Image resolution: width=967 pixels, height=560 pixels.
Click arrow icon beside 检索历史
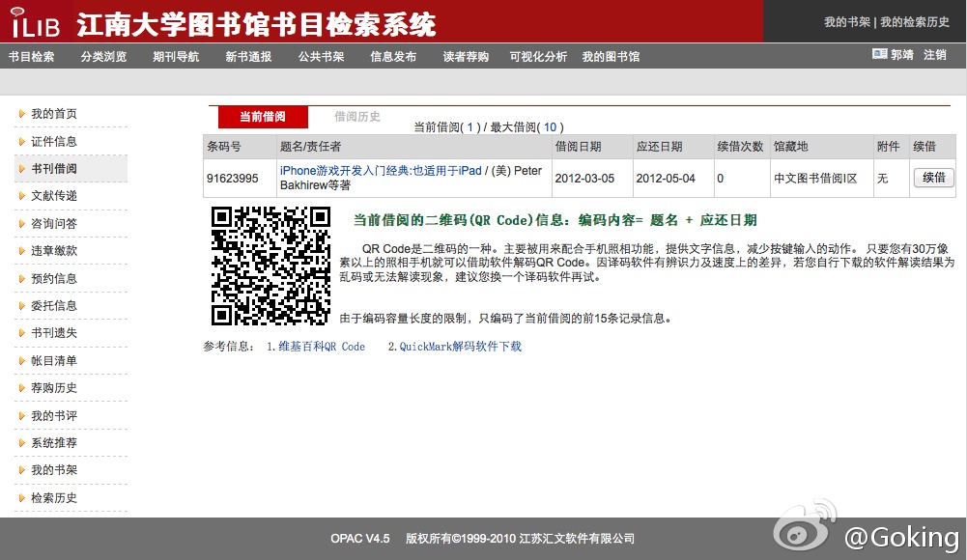coord(22,498)
